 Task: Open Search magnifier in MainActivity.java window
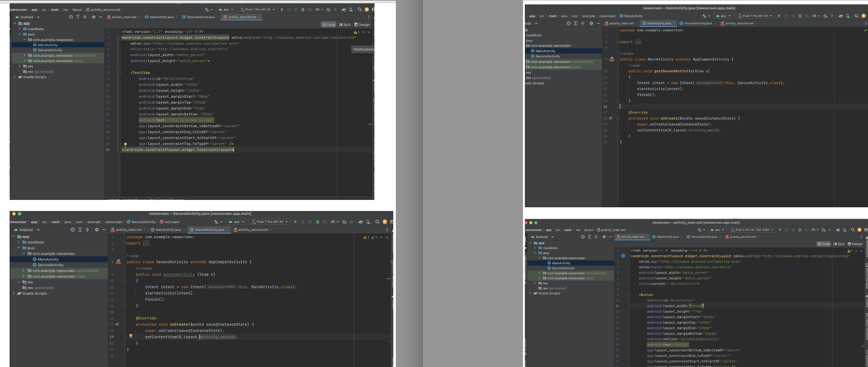[857, 16]
